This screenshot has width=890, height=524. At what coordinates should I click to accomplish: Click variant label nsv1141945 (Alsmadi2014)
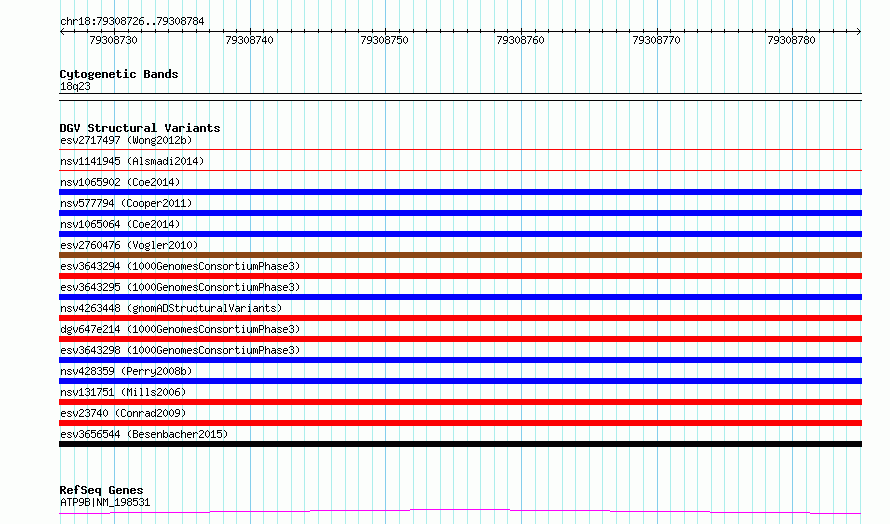[x=132, y=161]
